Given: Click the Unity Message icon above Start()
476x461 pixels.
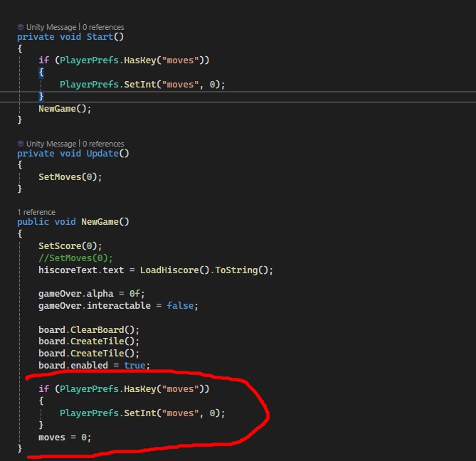Looking at the screenshot, I should point(21,27).
